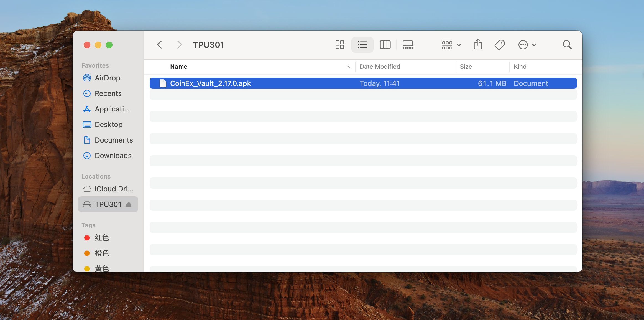The image size is (644, 320).
Task: Open the search magnifier
Action: (x=567, y=45)
